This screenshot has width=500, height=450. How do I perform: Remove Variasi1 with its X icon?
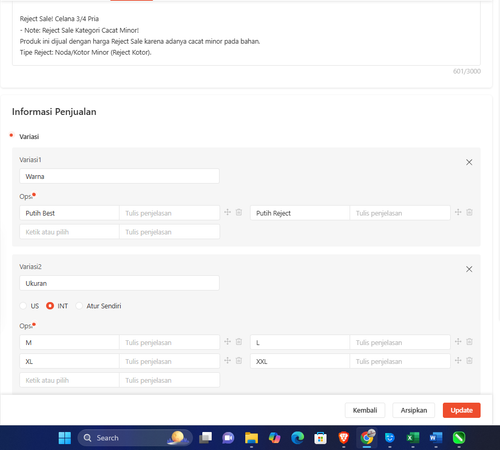(469, 162)
